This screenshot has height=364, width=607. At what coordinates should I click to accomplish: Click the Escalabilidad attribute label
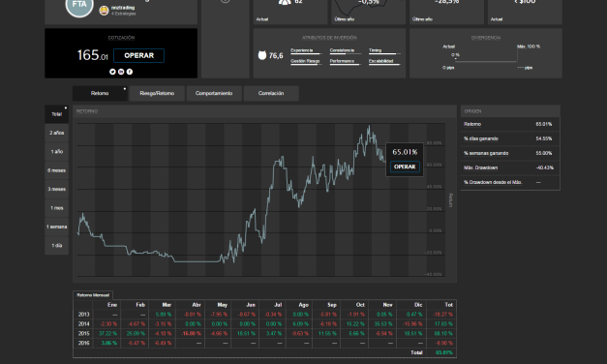click(380, 61)
